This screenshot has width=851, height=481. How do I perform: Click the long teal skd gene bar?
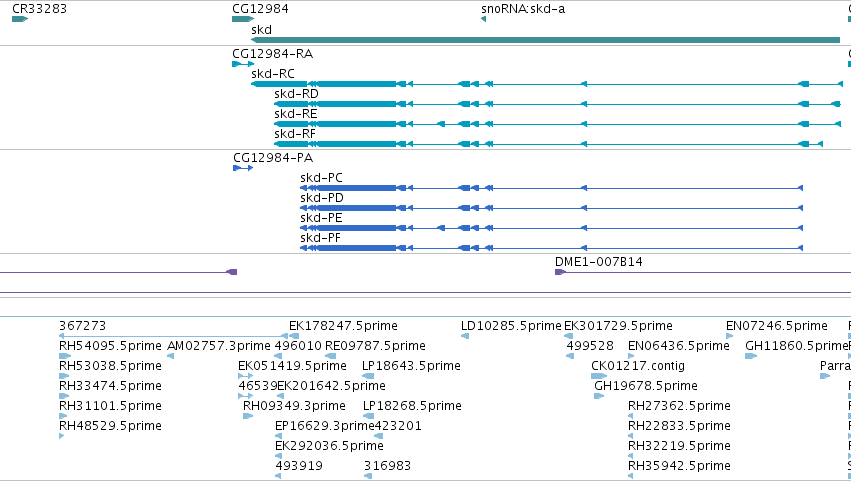coord(545,40)
